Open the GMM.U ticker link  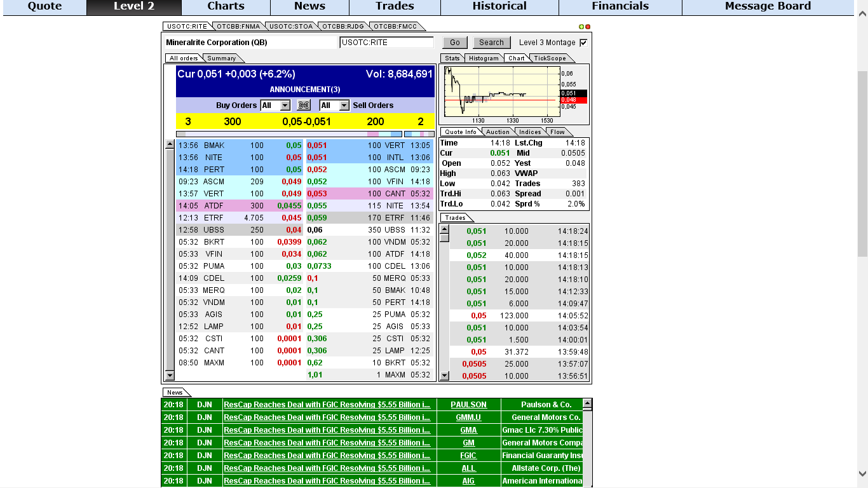pos(468,417)
